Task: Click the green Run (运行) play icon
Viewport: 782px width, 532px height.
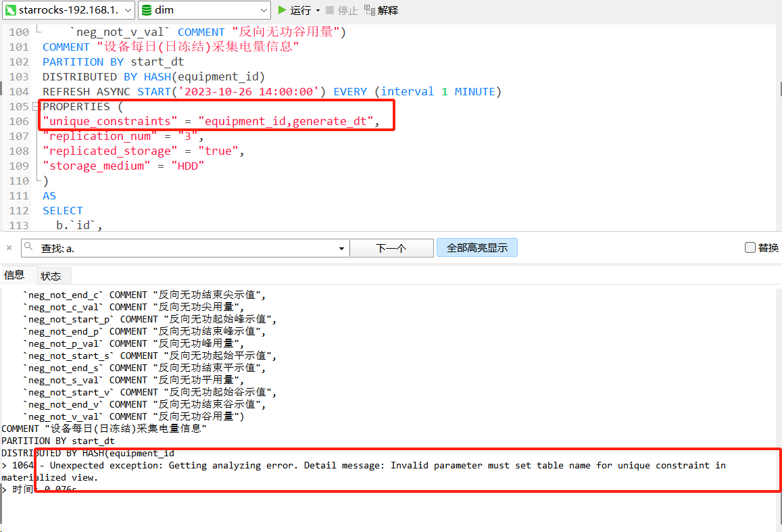Action: 283,10
